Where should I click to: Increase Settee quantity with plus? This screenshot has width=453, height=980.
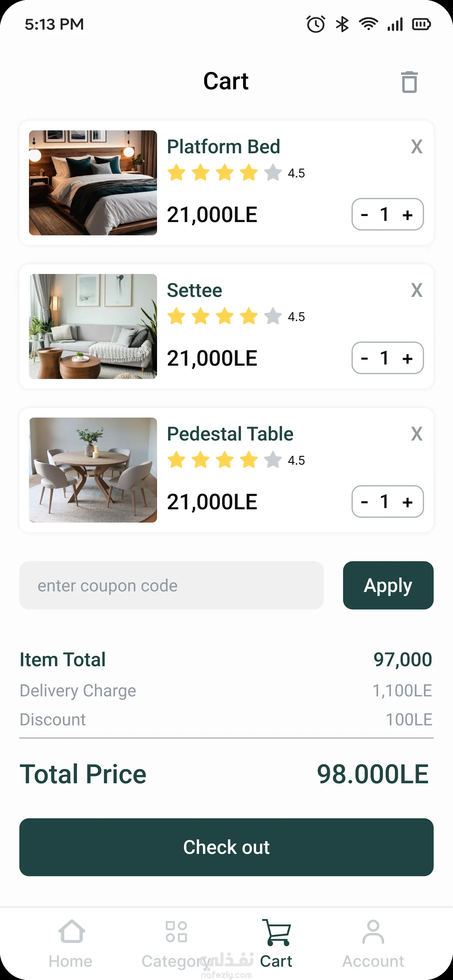tap(407, 358)
